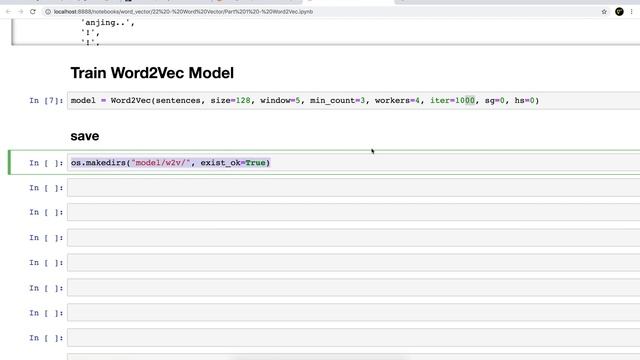This screenshot has width=640, height=360.
Task: Select the fifth empty cell below os.makedirs
Action: point(353,288)
